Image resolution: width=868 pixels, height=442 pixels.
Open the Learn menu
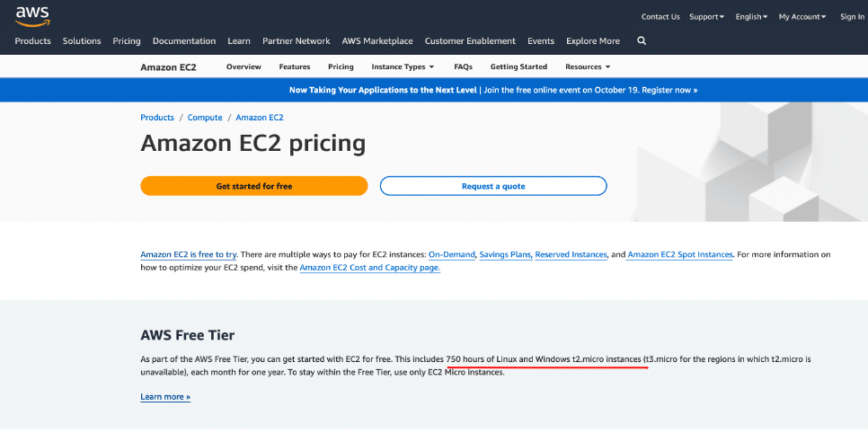(x=239, y=41)
